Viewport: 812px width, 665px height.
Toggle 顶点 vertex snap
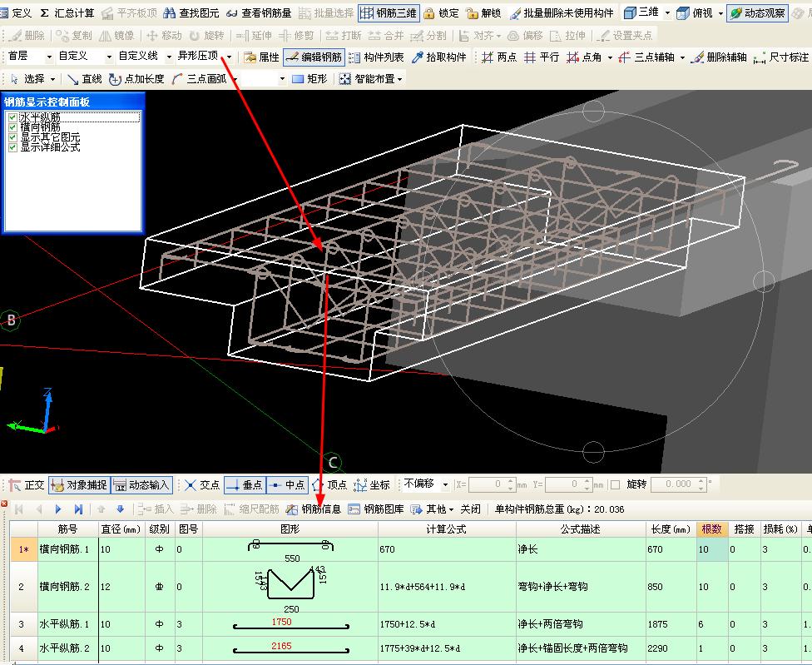point(329,484)
